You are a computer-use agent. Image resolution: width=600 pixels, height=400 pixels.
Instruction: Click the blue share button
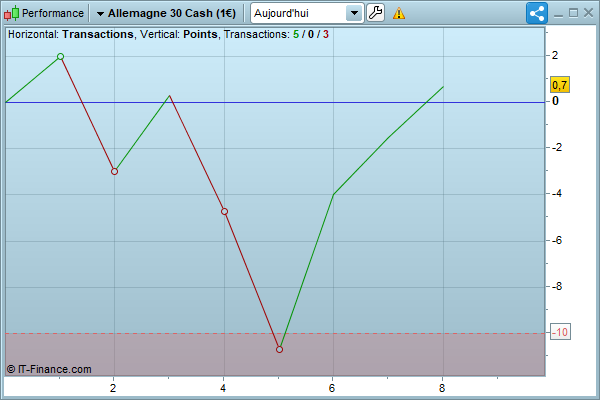[537, 13]
